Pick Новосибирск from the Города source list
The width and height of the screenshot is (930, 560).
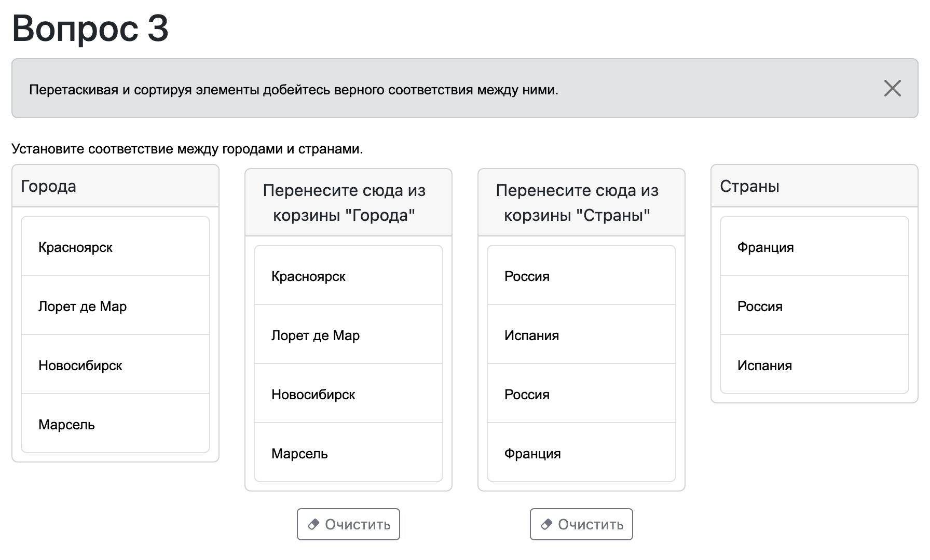coord(115,365)
